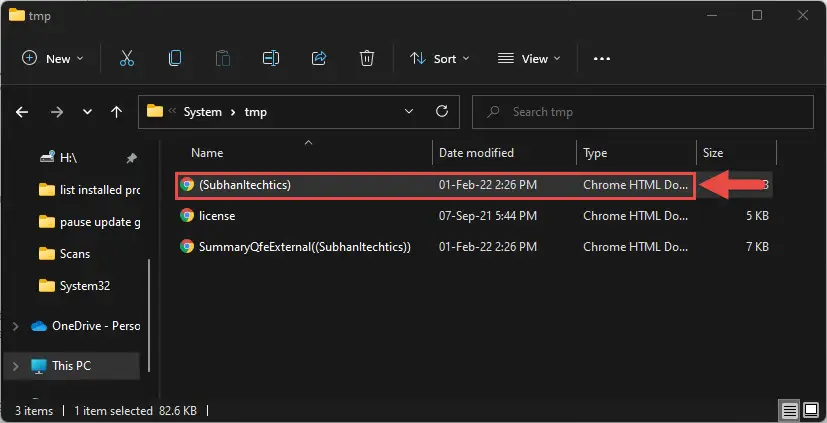This screenshot has height=423, width=827.
Task: Expand the address bar history dropdown
Action: click(x=409, y=111)
